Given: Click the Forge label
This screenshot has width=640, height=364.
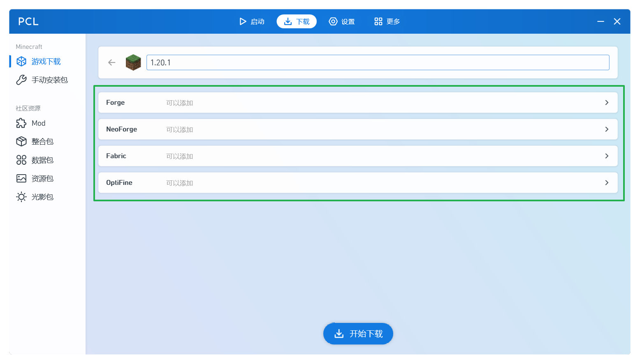Looking at the screenshot, I should point(115,103).
